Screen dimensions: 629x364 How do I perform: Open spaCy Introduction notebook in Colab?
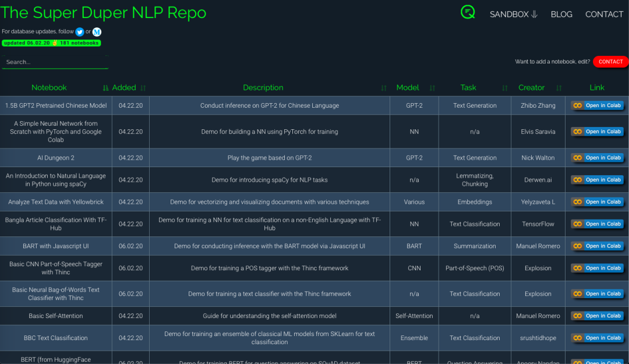598,180
